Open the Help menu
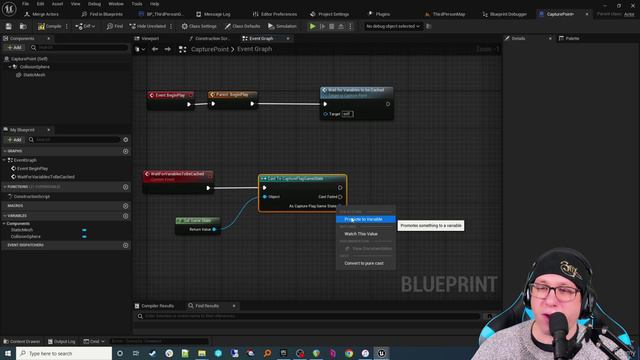This screenshot has height=360, width=640. point(154,4)
